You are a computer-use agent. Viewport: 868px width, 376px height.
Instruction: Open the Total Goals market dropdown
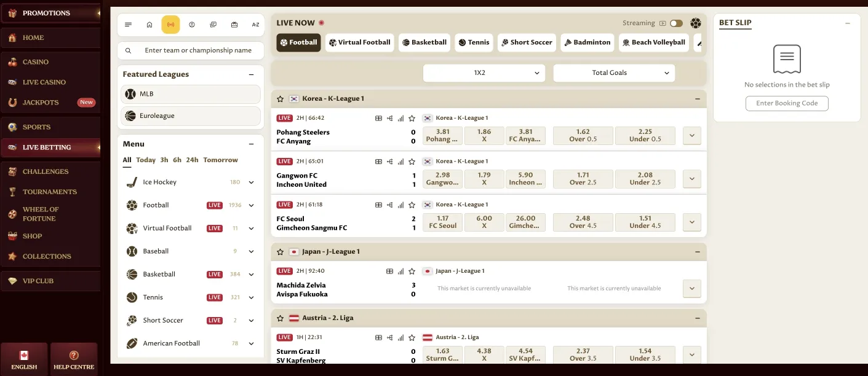click(x=614, y=73)
